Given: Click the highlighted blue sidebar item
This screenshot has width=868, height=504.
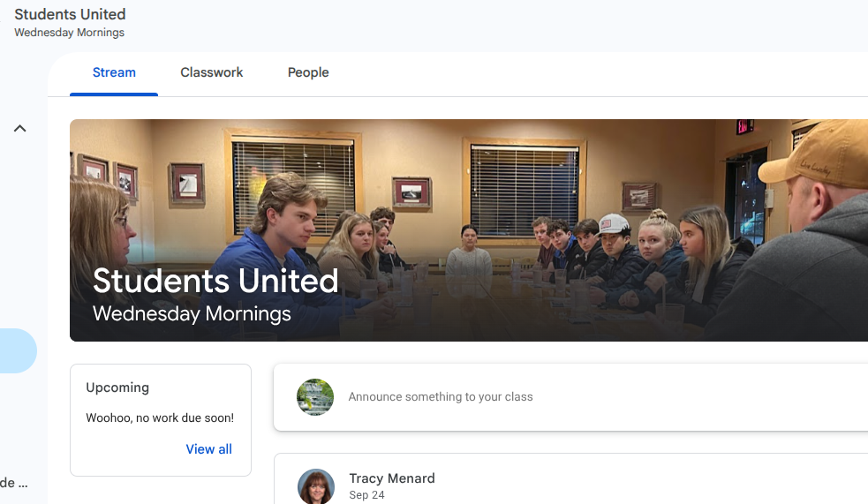Looking at the screenshot, I should point(19,350).
